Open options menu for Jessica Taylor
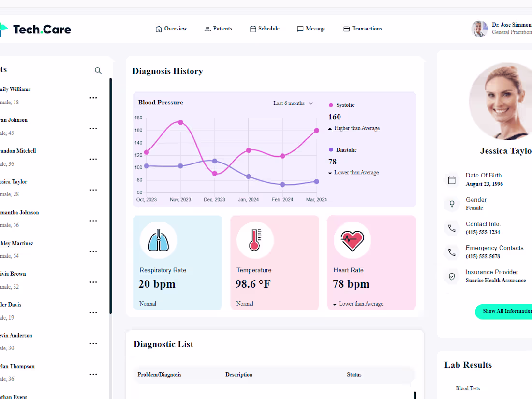Screen dimensions: 532x399 point(93,190)
